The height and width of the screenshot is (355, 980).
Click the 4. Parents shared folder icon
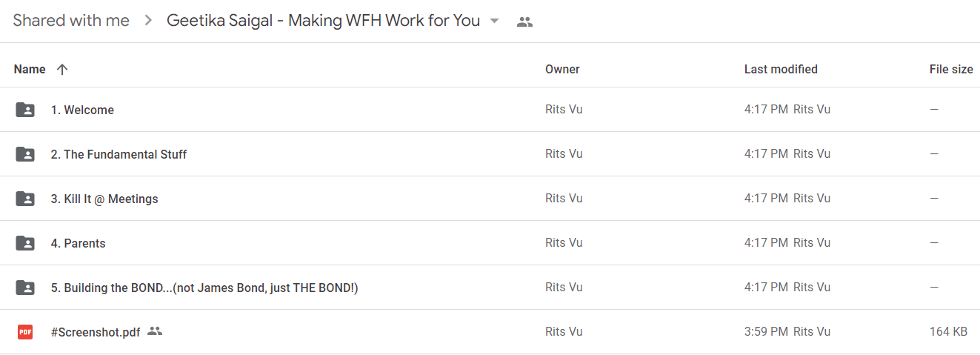(x=25, y=243)
